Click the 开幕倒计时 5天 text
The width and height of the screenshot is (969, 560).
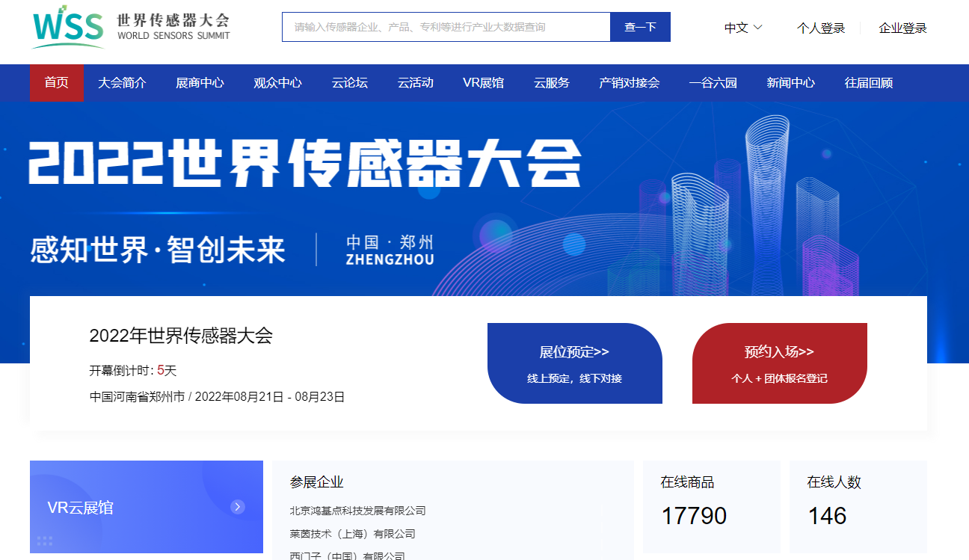pos(133,370)
